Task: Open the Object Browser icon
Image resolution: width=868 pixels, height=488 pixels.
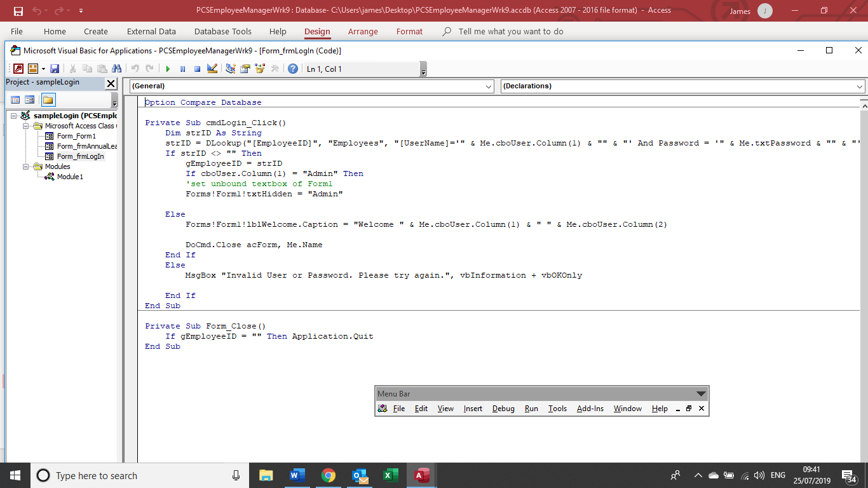Action: pyautogui.click(x=259, y=69)
